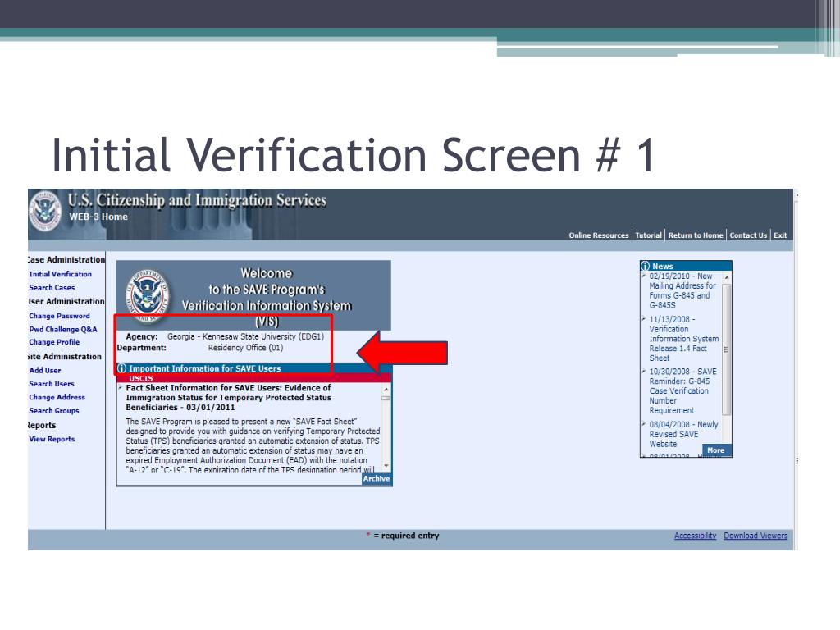
Task: Open the Search Groups link
Action: (x=54, y=410)
